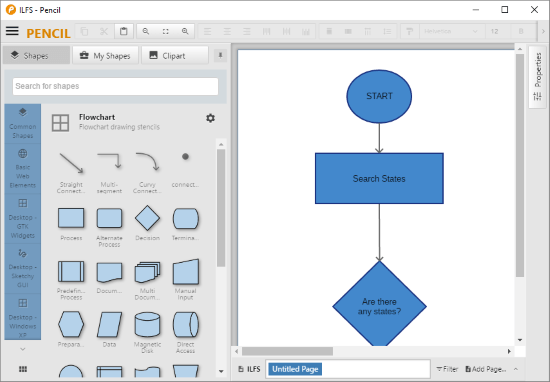Open the hamburger main menu
This screenshot has height=382, width=550.
click(x=12, y=31)
